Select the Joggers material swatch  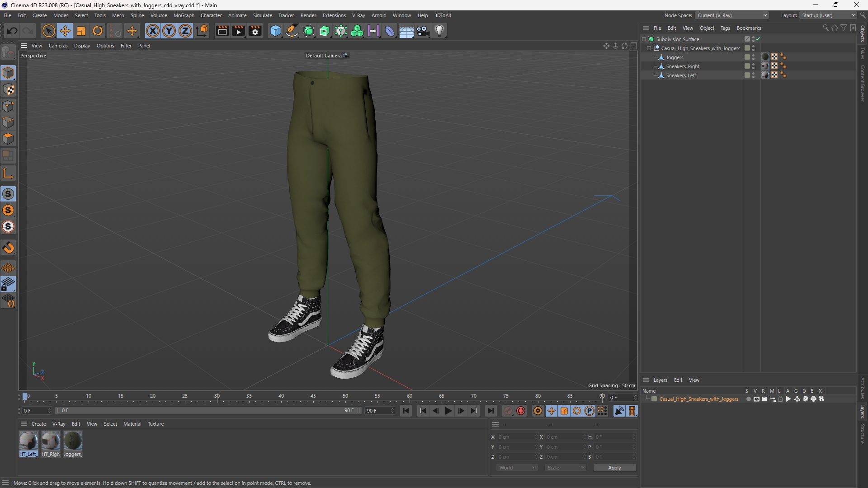coord(73,441)
